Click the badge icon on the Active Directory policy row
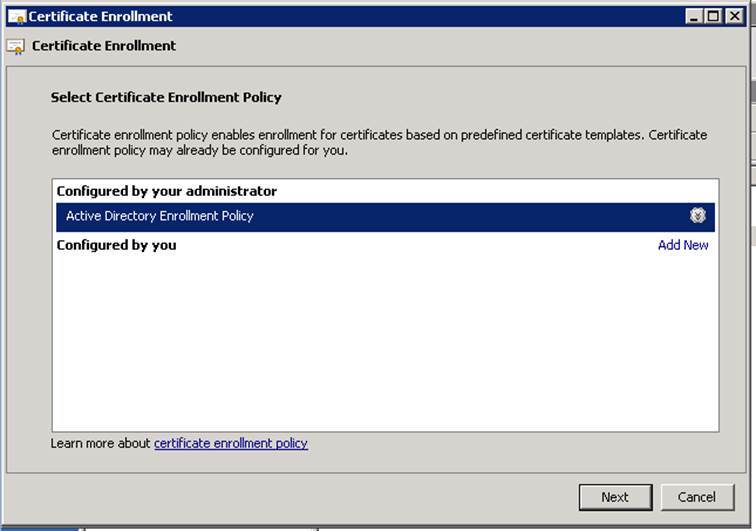The height and width of the screenshot is (531, 756). [698, 216]
